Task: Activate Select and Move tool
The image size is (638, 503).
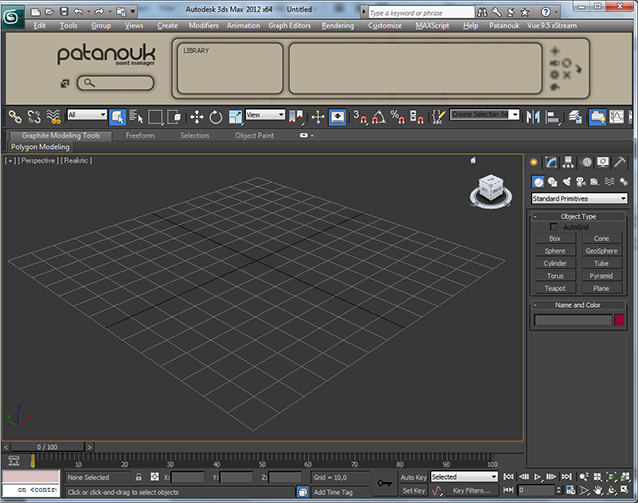Action: coord(197,117)
